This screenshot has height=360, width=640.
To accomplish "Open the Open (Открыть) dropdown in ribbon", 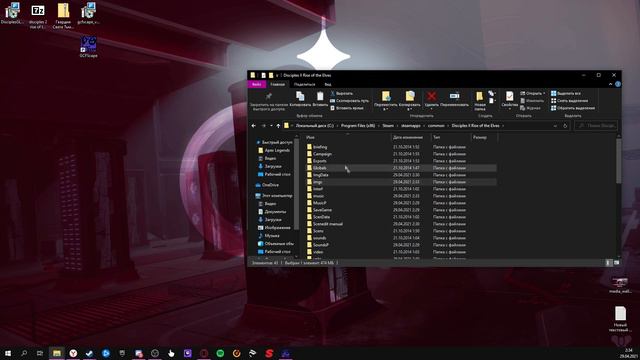I will coord(533,93).
